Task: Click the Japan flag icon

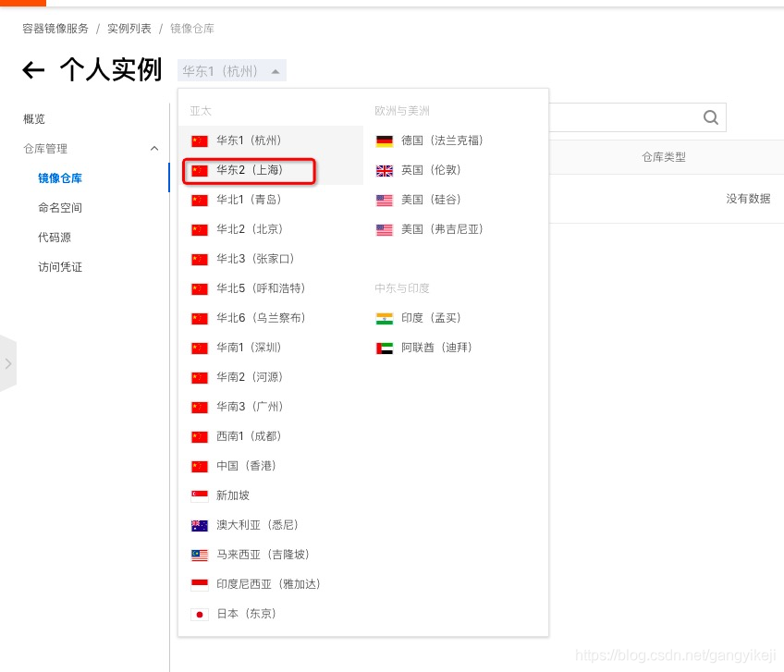Action: point(200,614)
